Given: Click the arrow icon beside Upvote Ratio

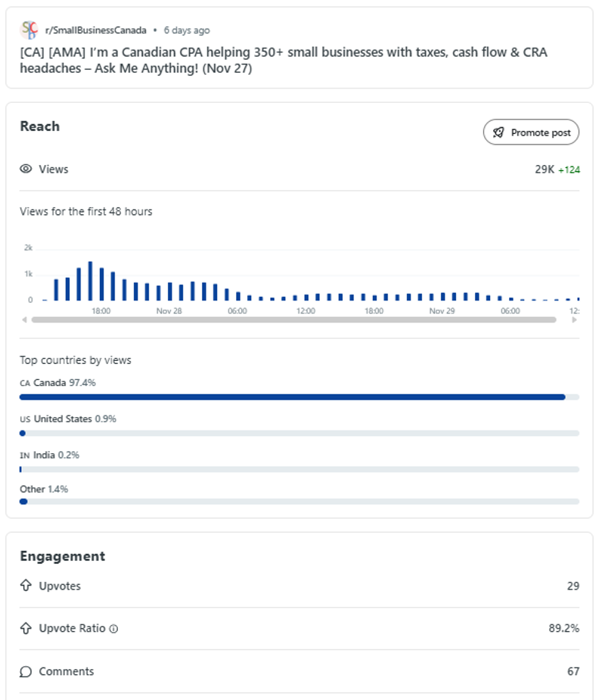Looking at the screenshot, I should tap(26, 628).
